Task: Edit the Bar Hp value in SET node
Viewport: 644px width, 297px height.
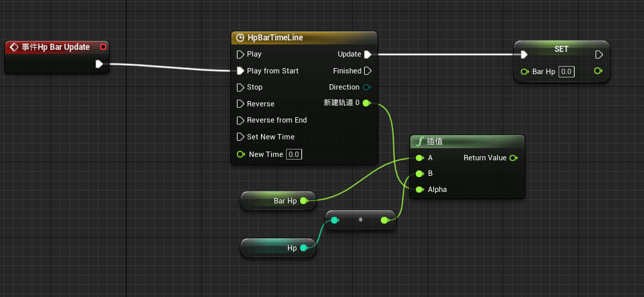Action: (566, 71)
